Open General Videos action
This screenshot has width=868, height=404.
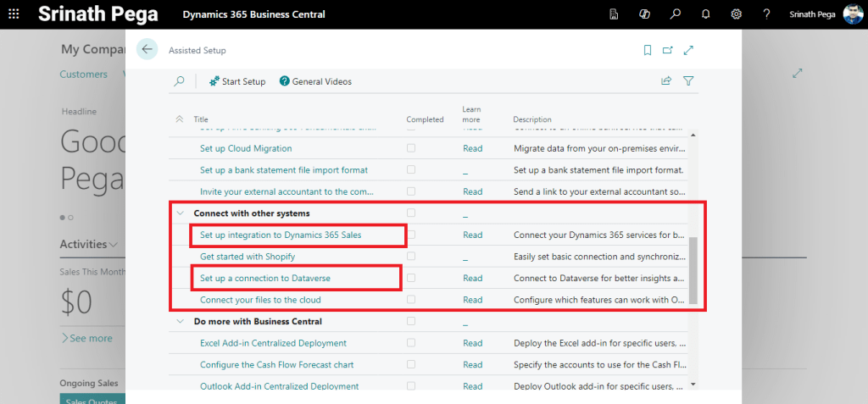point(315,81)
